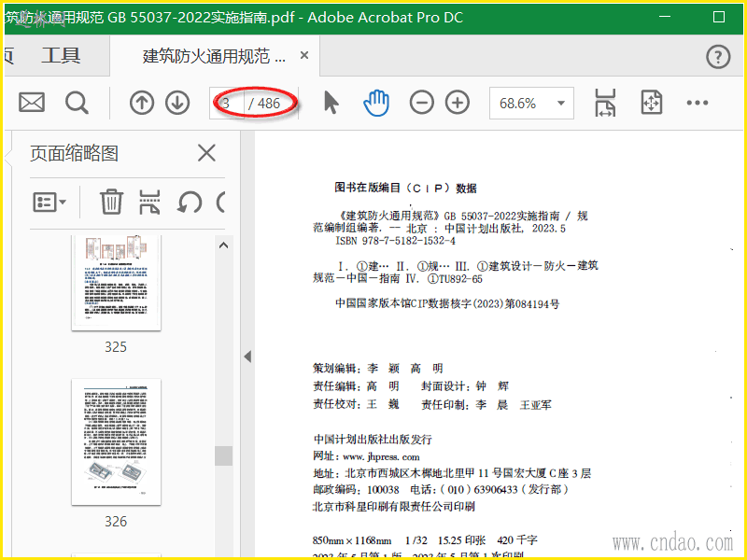The width and height of the screenshot is (747, 560).
Task: Click the extract pages scissors icon
Action: click(x=149, y=202)
